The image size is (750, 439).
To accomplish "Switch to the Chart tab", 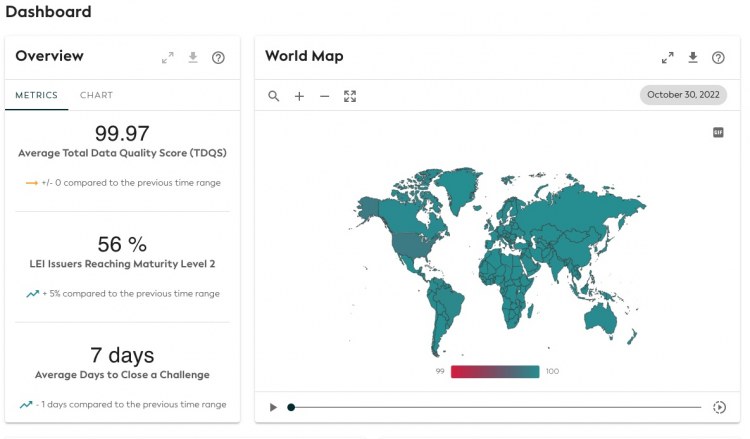I will [x=96, y=95].
